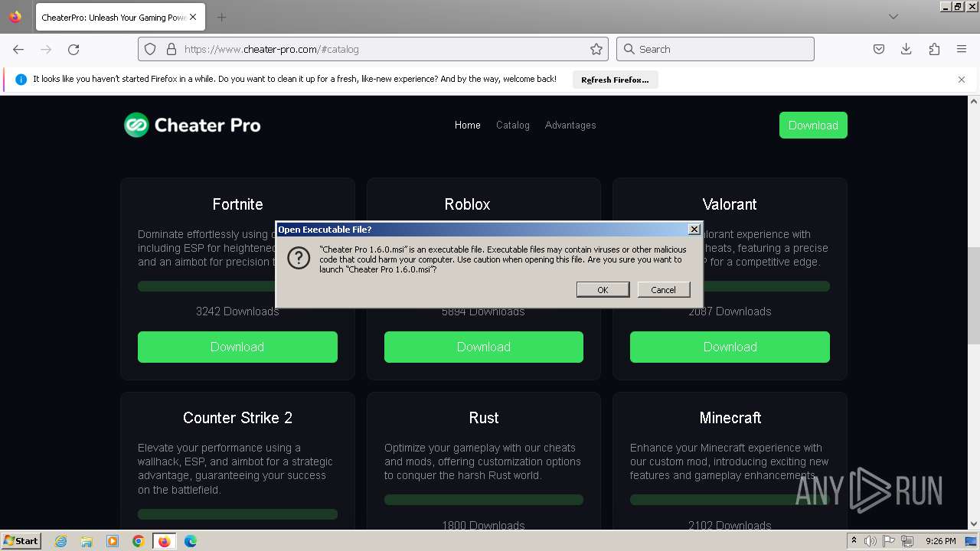Open a new browser tab
The height and width of the screenshot is (551, 980).
tap(221, 17)
